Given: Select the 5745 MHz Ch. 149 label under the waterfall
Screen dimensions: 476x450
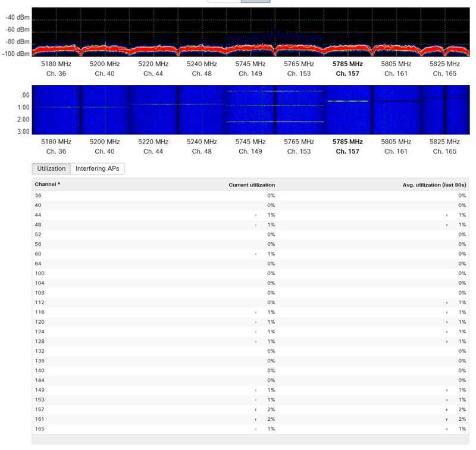Looking at the screenshot, I should [251, 145].
